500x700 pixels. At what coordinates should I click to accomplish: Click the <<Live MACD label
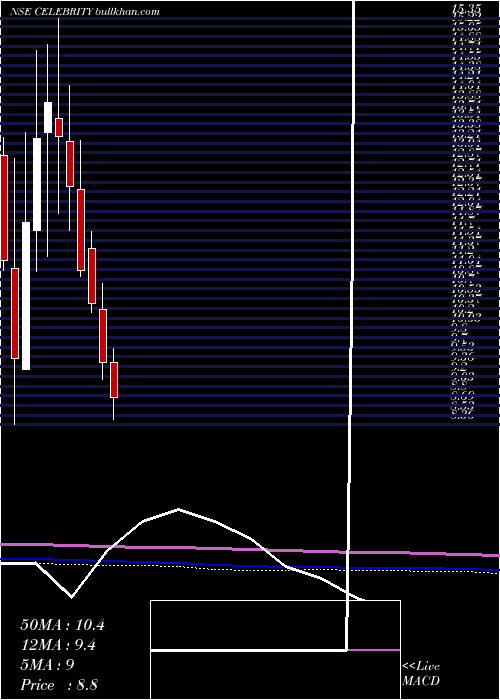click(x=421, y=674)
